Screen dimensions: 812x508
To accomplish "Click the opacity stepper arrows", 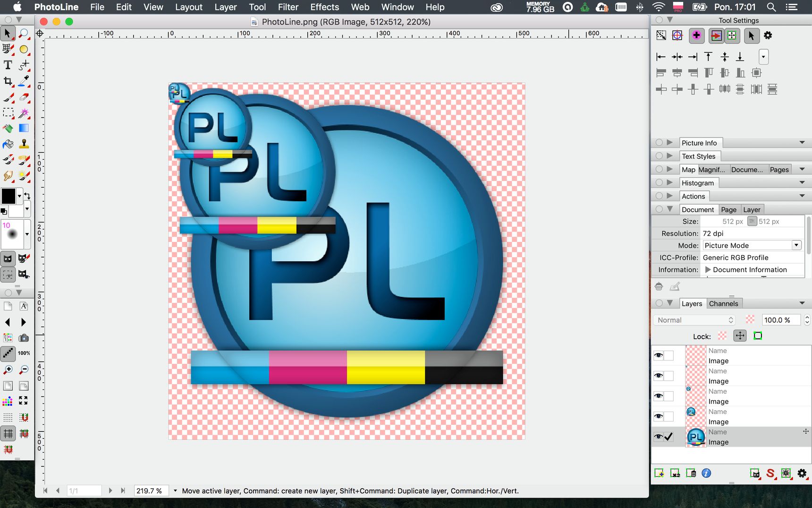I will point(807,320).
